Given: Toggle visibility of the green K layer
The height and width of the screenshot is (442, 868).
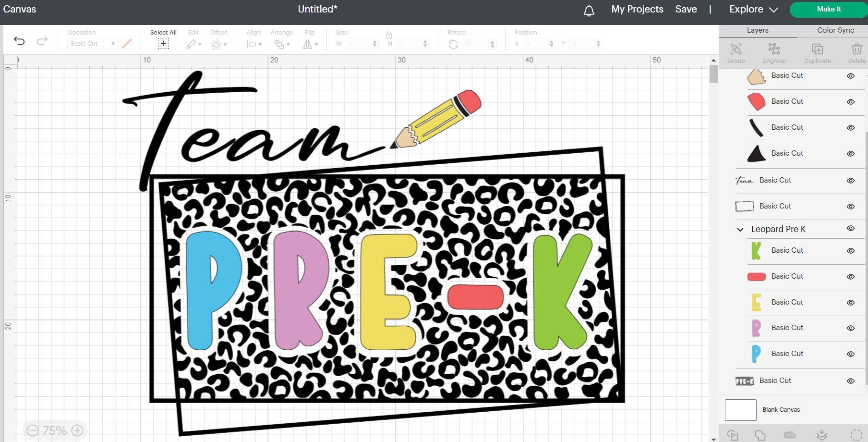Looking at the screenshot, I should click(851, 250).
